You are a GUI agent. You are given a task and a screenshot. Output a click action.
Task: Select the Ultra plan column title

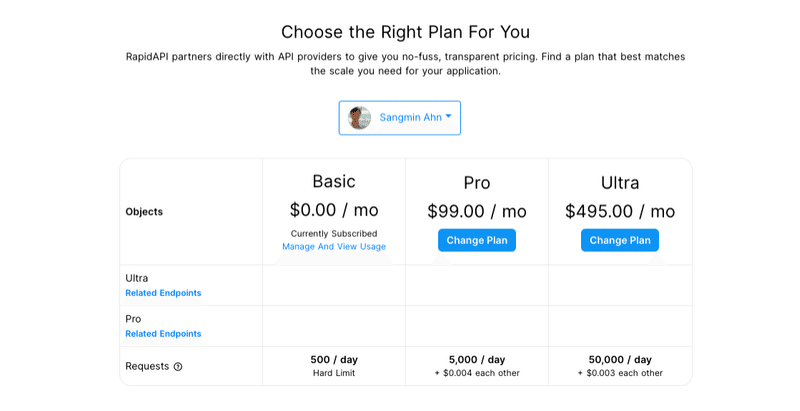coord(620,183)
